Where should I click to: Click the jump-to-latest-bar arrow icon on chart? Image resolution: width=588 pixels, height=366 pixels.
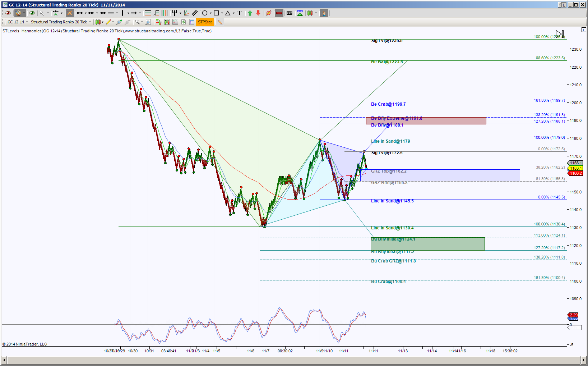coord(560,34)
